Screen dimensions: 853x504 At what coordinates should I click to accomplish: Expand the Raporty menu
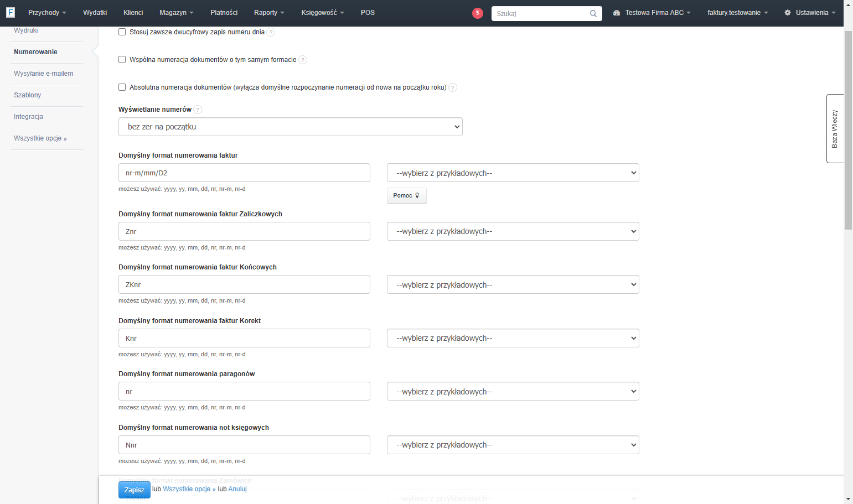[269, 13]
